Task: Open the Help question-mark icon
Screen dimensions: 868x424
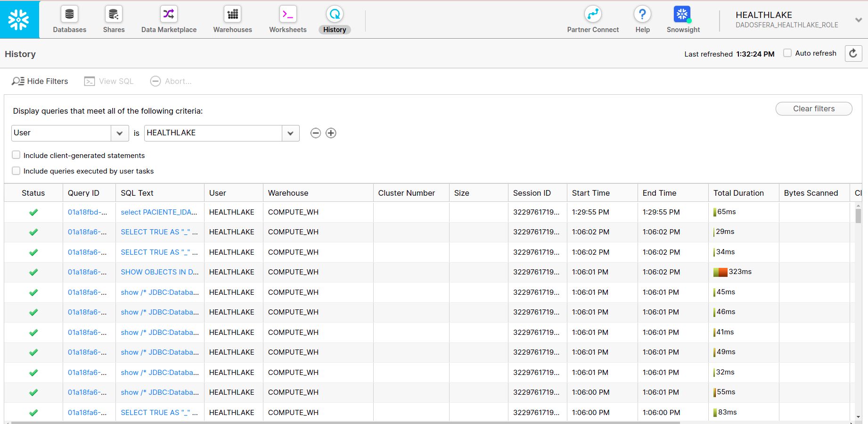Action: 642,14
